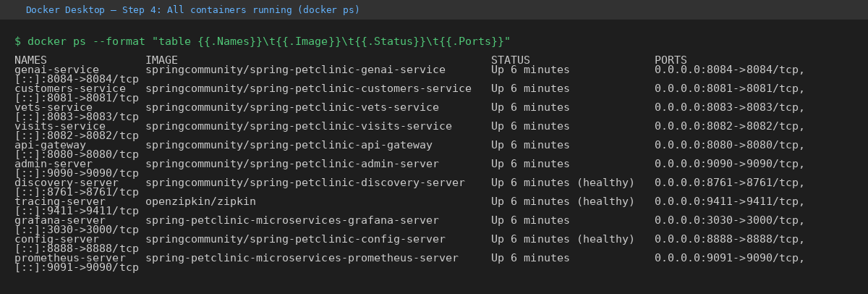This screenshot has height=294, width=868.
Task: Select the visits-service container name
Action: 60,126
